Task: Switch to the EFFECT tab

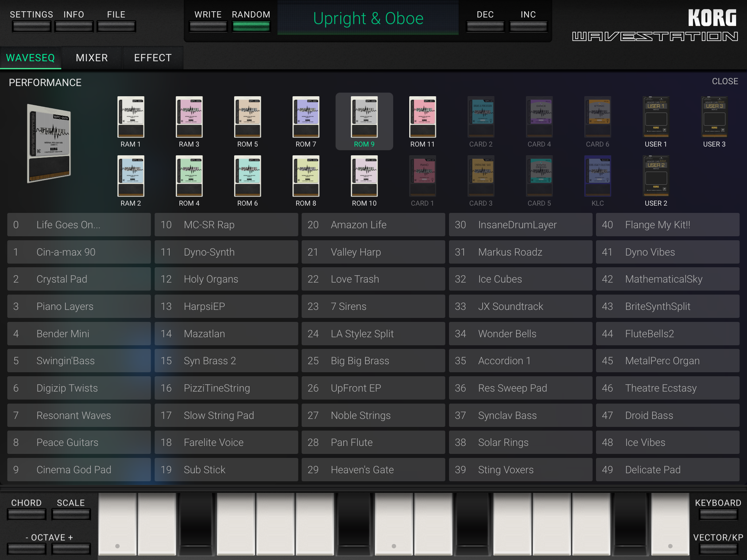Action: [x=153, y=58]
